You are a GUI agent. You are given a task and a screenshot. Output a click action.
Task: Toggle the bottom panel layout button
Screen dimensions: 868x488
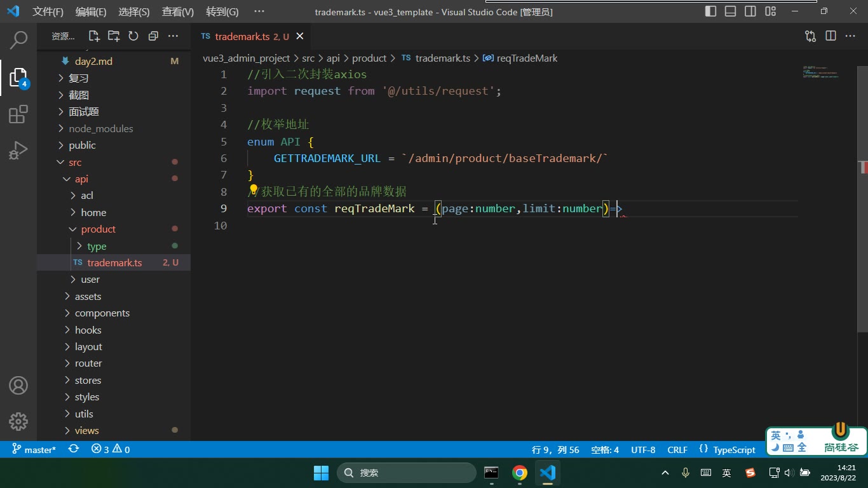(x=731, y=11)
